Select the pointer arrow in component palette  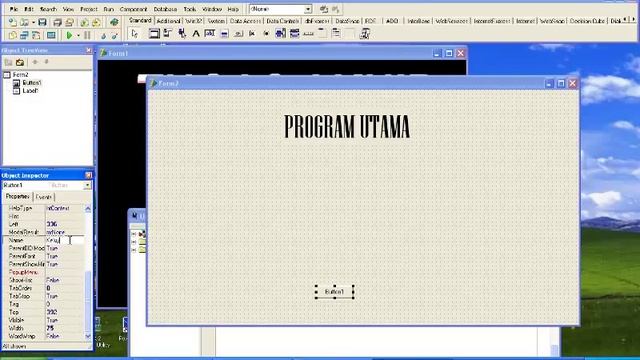coord(135,34)
